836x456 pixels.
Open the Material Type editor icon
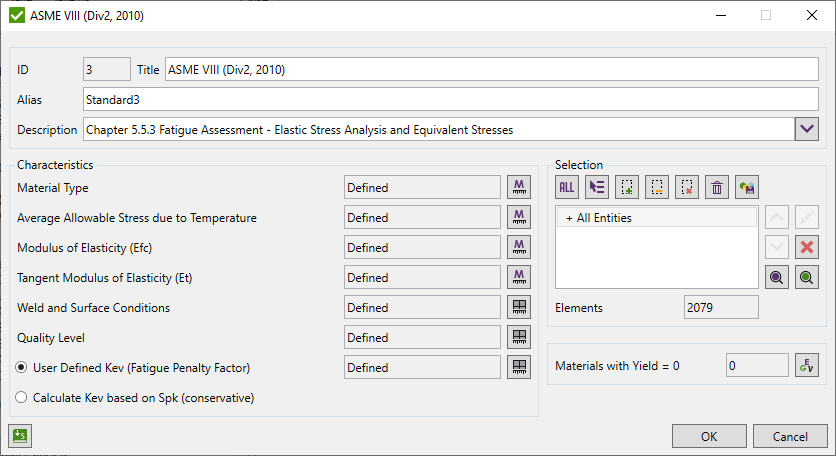click(519, 187)
